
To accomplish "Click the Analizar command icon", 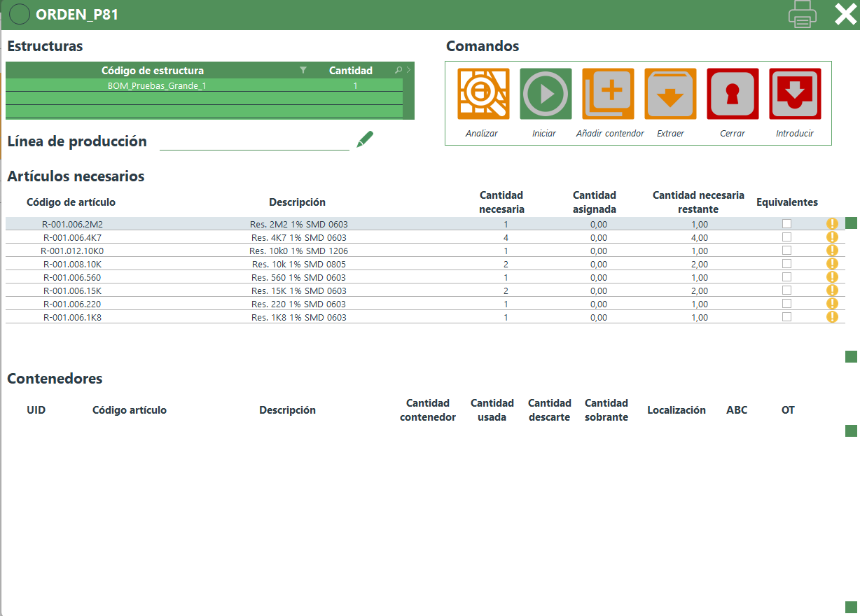I will pos(483,94).
